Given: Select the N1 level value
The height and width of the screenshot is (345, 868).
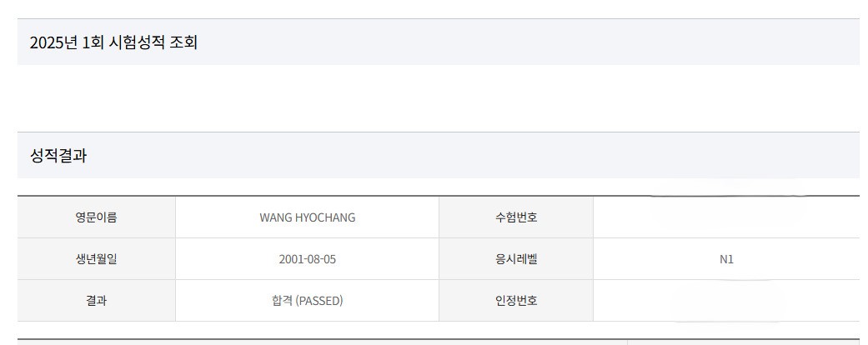Looking at the screenshot, I should click(x=726, y=259).
